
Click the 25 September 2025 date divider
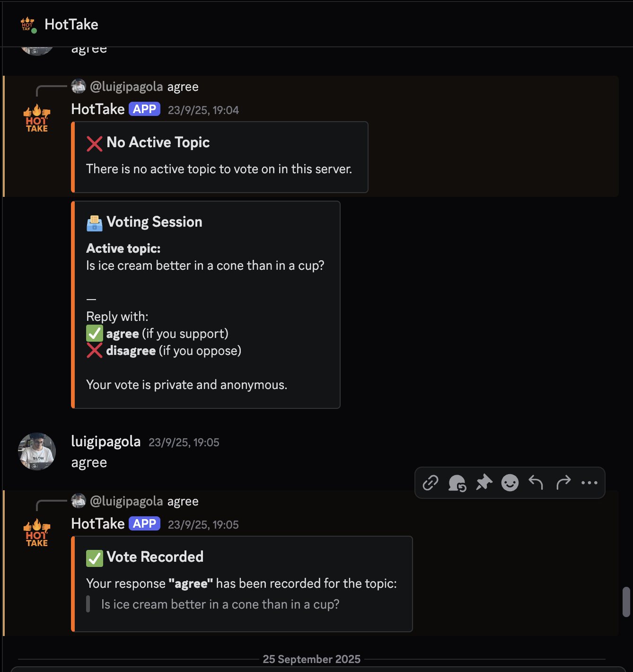tap(312, 659)
